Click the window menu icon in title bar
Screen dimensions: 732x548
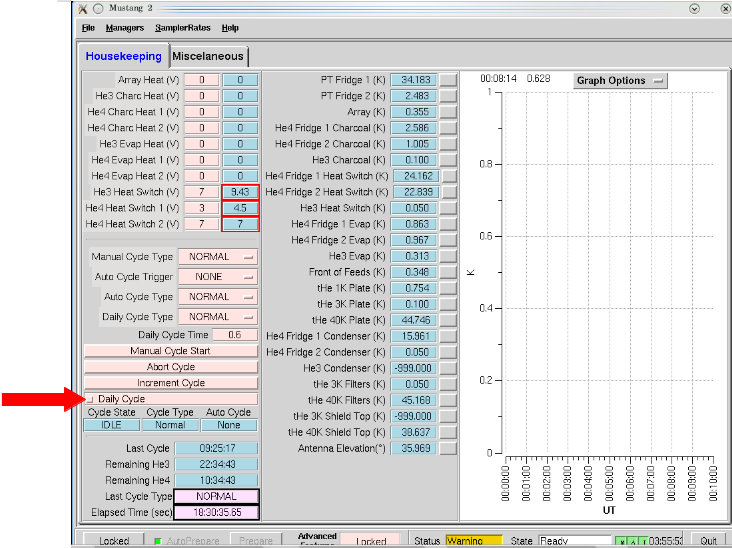coord(83,8)
